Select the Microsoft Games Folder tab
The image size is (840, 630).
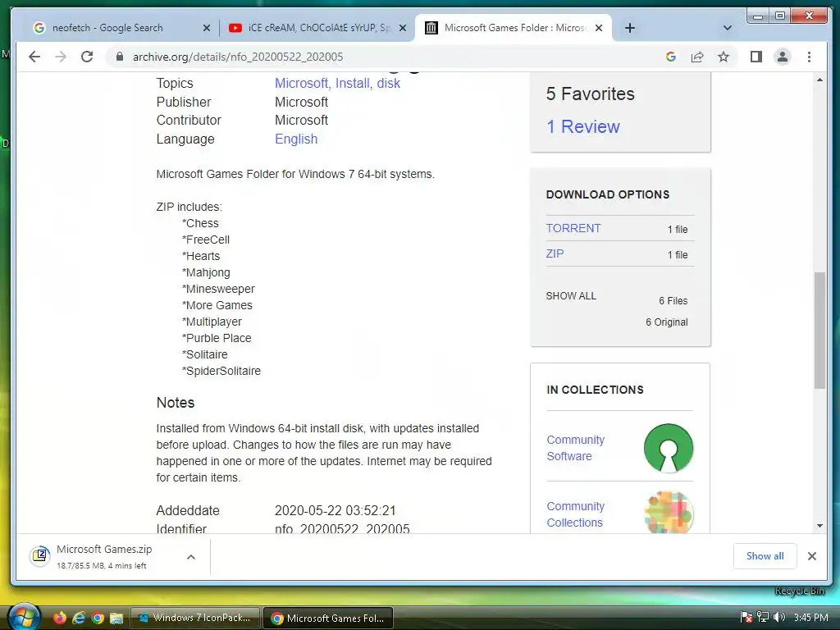[514, 28]
